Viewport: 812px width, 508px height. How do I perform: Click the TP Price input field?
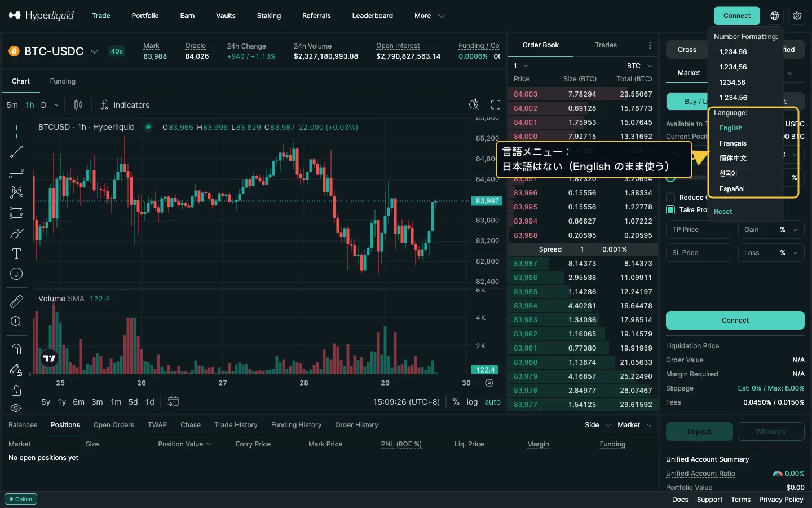click(x=699, y=230)
